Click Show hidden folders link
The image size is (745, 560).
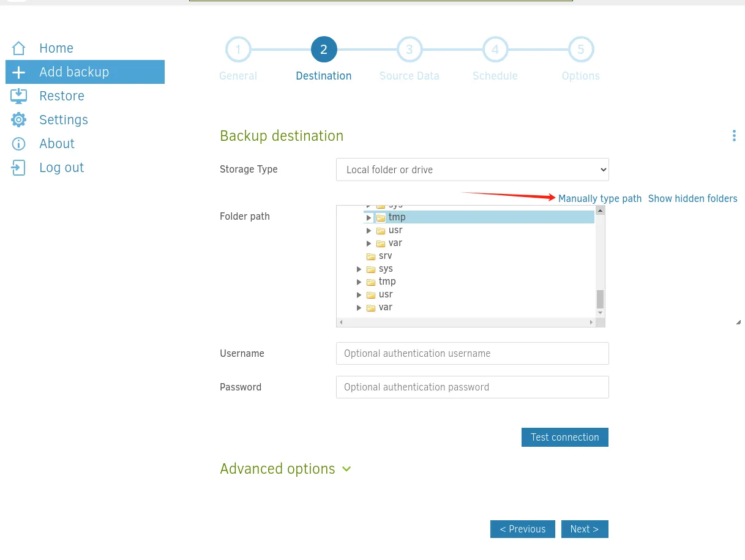pos(692,198)
